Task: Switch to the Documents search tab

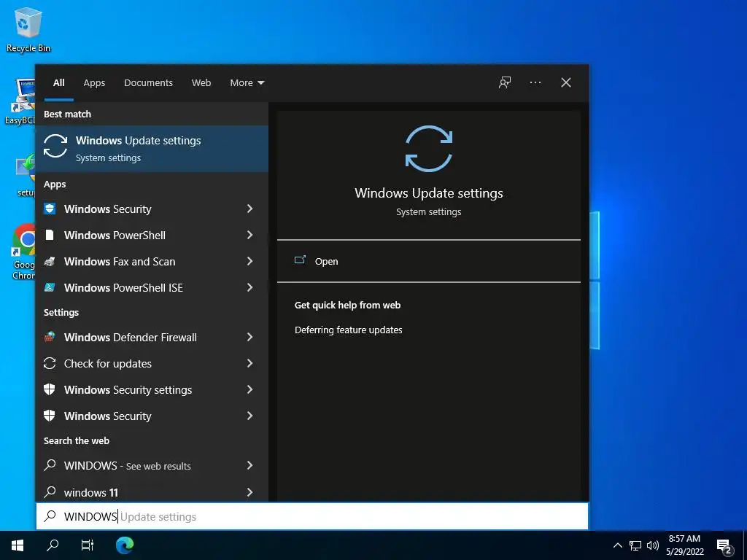Action: pos(148,82)
